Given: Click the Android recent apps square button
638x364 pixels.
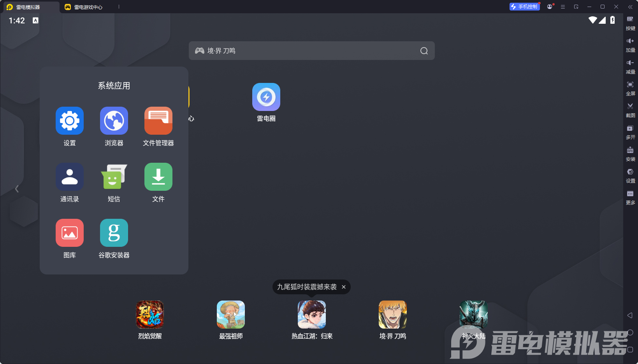Looking at the screenshot, I should coord(630,350).
